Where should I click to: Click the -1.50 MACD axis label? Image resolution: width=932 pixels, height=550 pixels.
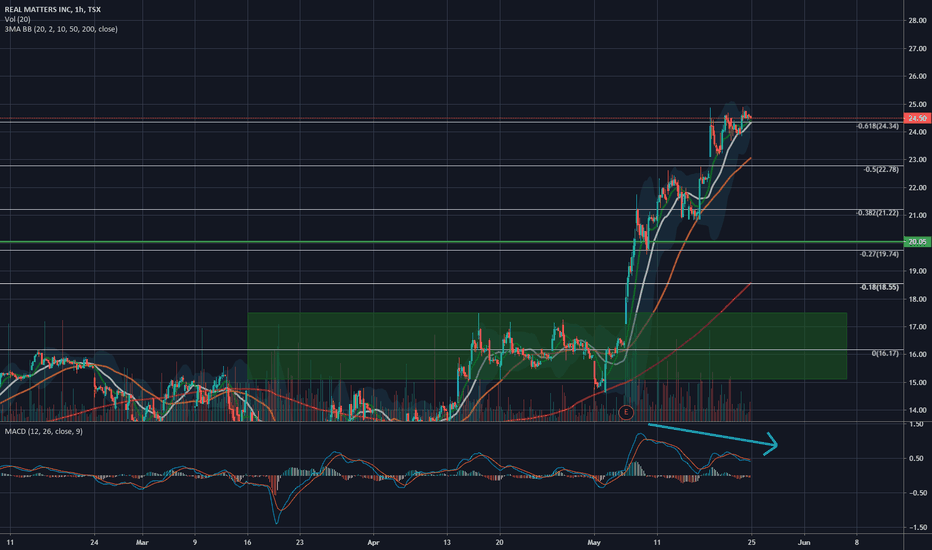[917, 527]
